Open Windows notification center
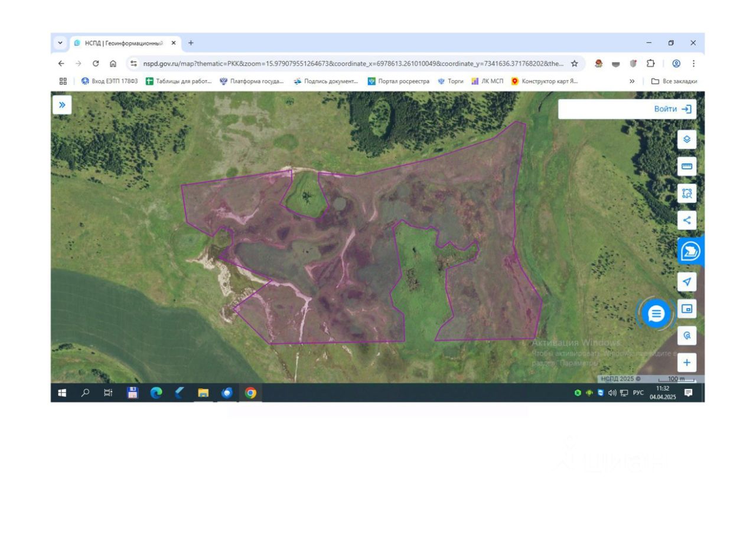The height and width of the screenshot is (534, 756). point(688,392)
